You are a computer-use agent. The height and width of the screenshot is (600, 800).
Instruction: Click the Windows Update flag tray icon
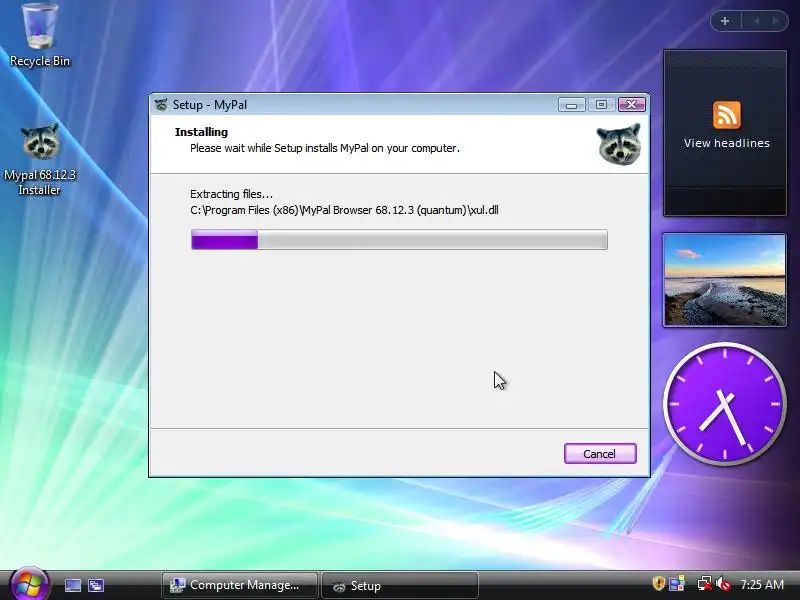pyautogui.click(x=677, y=583)
